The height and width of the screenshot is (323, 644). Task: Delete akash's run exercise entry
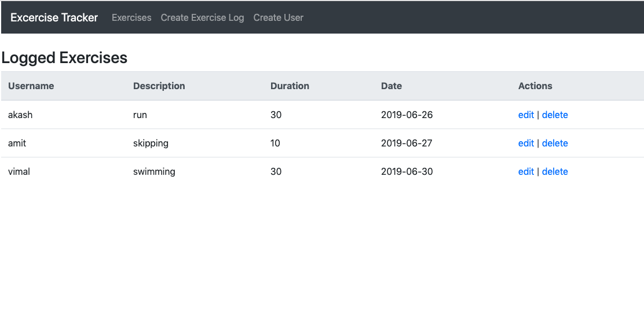pyautogui.click(x=555, y=115)
